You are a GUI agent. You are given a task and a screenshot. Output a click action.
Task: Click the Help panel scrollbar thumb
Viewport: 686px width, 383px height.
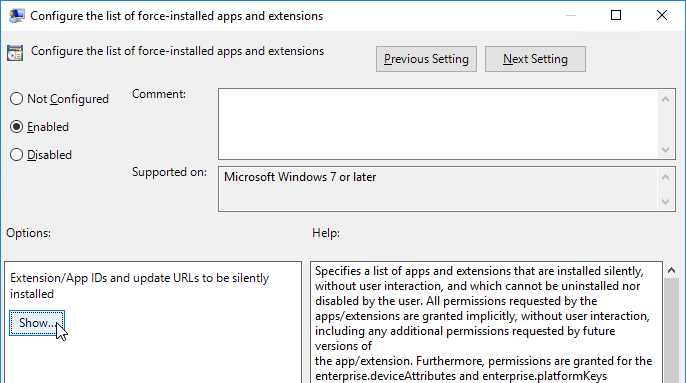(x=672, y=331)
